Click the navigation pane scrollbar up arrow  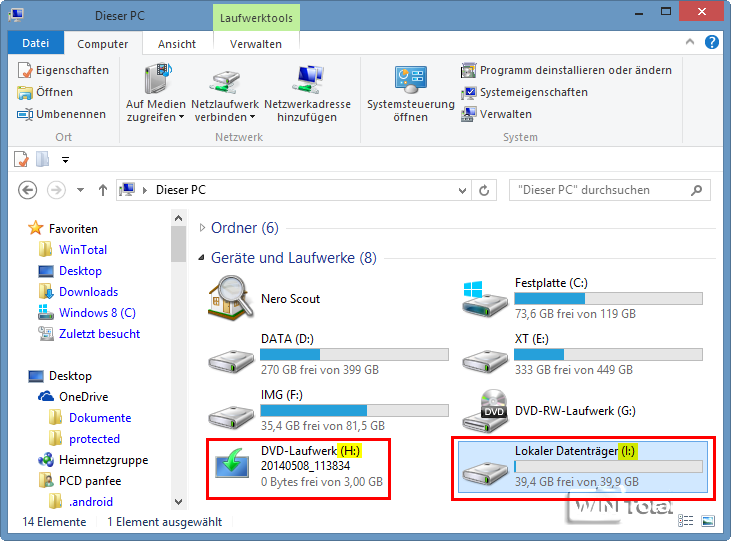click(179, 218)
